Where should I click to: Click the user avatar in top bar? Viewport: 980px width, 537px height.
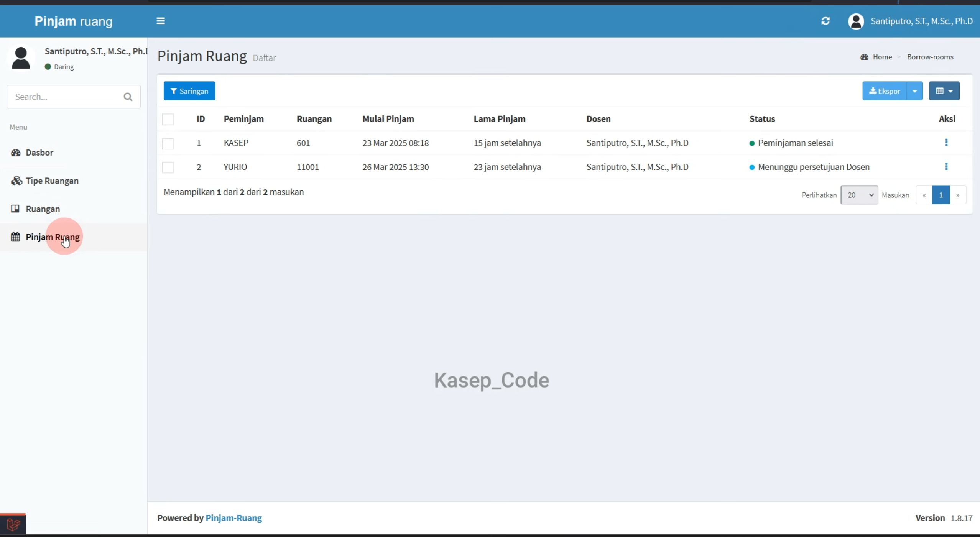click(856, 21)
